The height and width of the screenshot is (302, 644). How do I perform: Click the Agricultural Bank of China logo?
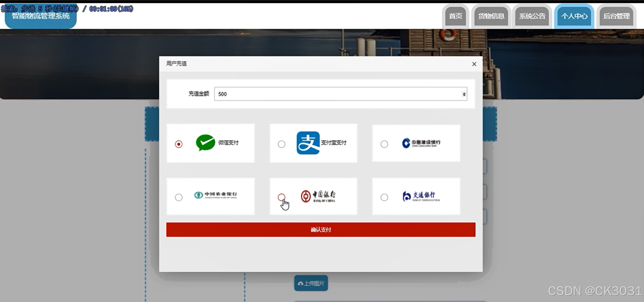216,195
